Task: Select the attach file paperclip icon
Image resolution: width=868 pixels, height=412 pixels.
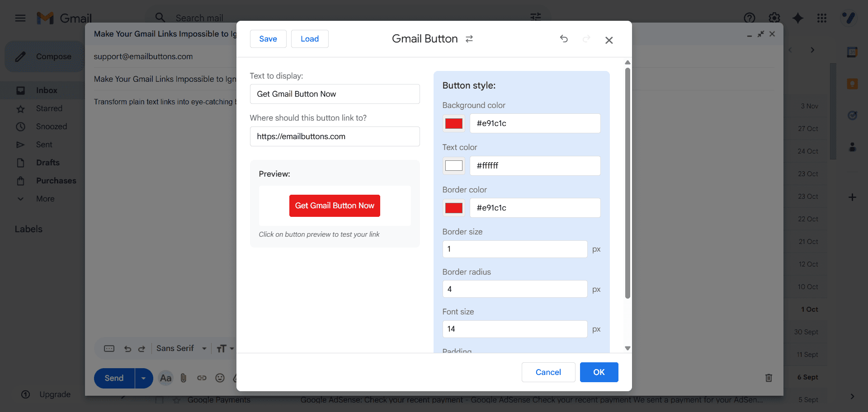Action: pyautogui.click(x=183, y=378)
